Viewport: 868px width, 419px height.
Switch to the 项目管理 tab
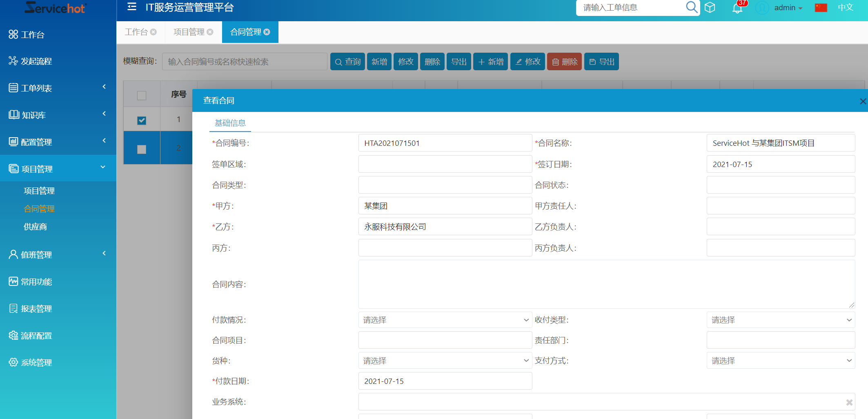189,32
